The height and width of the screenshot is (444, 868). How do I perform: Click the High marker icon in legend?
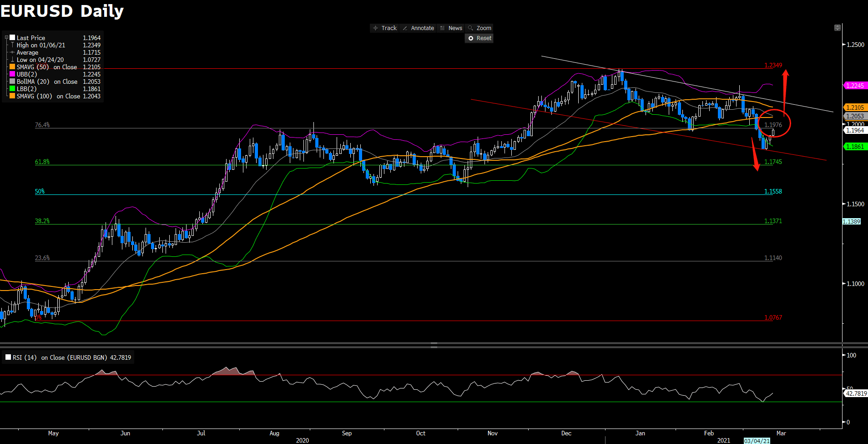coord(13,45)
